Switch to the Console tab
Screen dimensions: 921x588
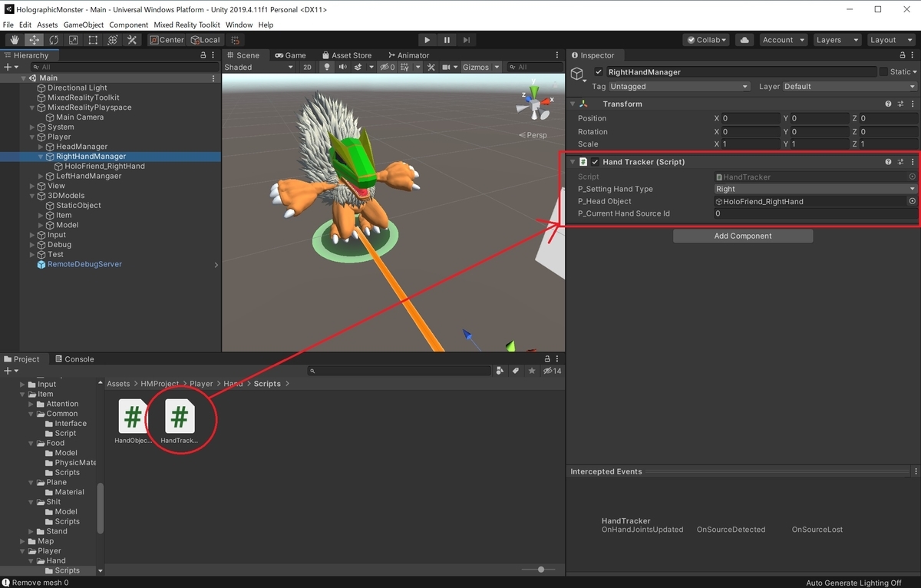[x=74, y=358]
